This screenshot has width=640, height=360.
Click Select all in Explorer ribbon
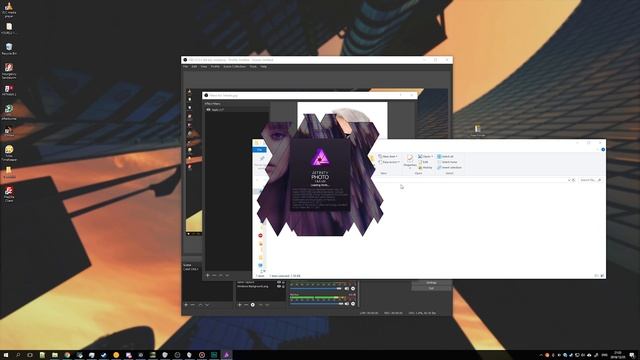tap(445, 156)
